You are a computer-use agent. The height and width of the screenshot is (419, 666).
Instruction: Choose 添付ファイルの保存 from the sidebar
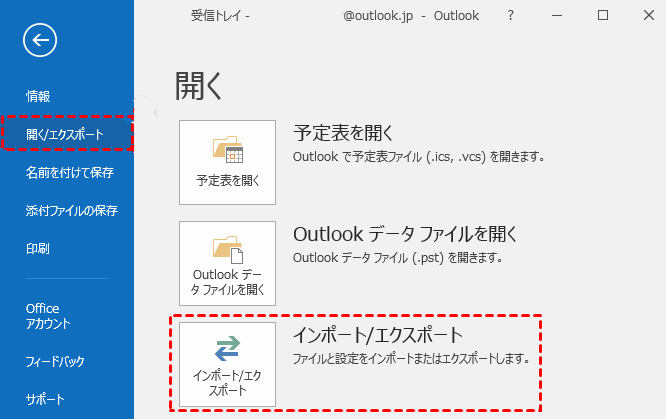pyautogui.click(x=71, y=210)
